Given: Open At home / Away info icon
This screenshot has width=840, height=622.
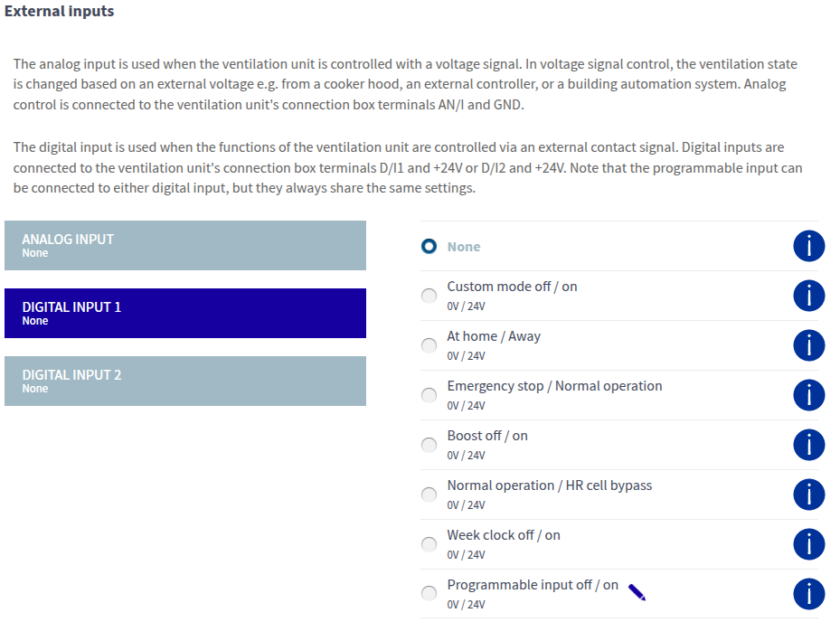Looking at the screenshot, I should (808, 345).
